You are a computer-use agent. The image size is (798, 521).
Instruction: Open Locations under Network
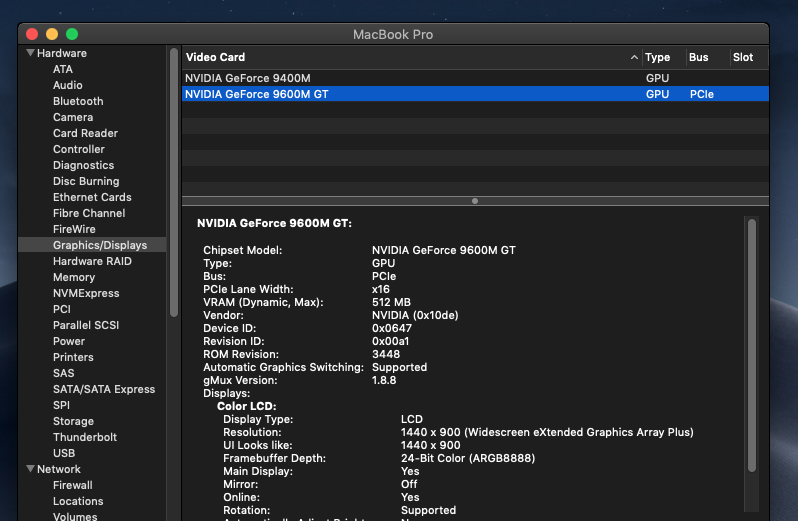coord(78,501)
